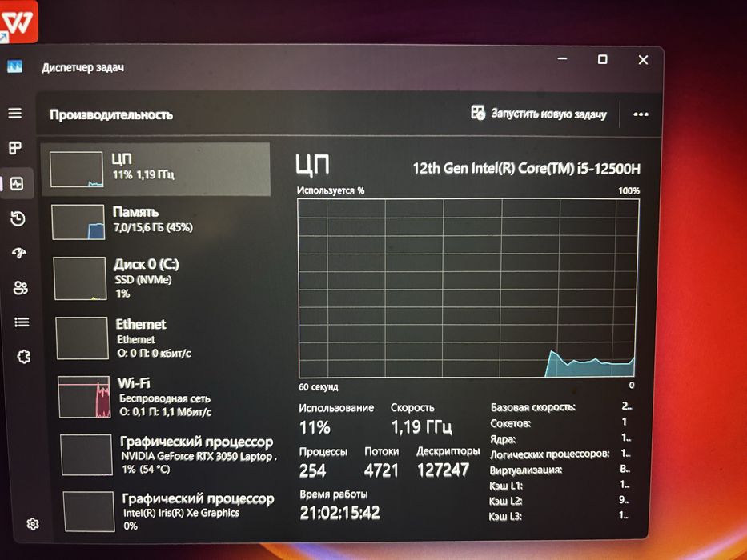Select the Wi-Fi performance entry
Viewport: 747px width, 560px height.
click(x=164, y=397)
